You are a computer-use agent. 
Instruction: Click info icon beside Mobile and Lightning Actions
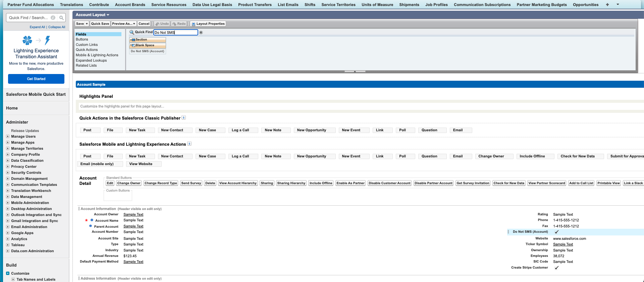tap(189, 144)
